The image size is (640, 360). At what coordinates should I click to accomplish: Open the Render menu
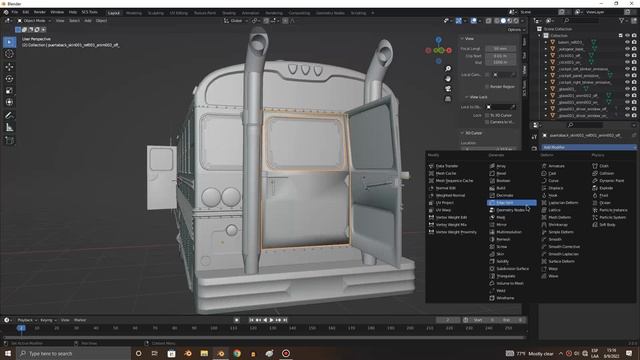coord(40,12)
